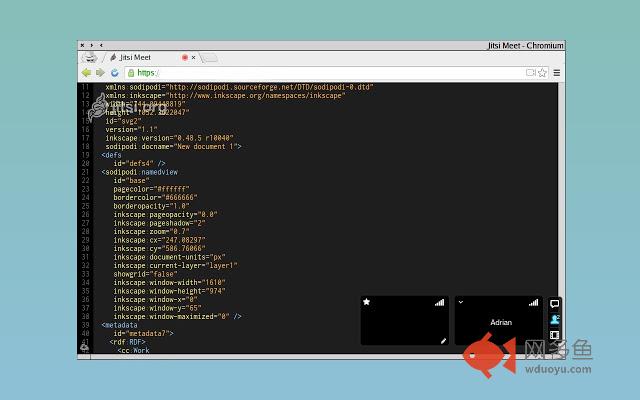Select Adrian's video thumbnail
The width and height of the screenshot is (640, 400).
[x=499, y=320]
